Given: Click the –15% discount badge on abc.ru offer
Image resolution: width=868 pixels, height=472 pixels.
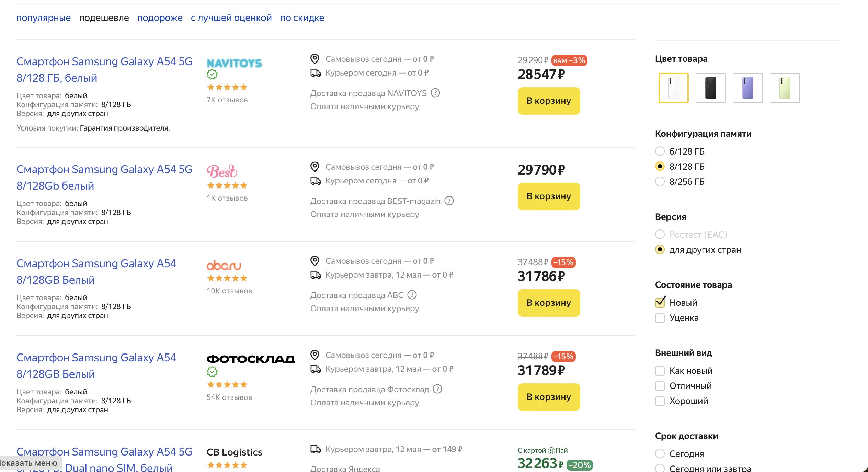Looking at the screenshot, I should (563, 262).
